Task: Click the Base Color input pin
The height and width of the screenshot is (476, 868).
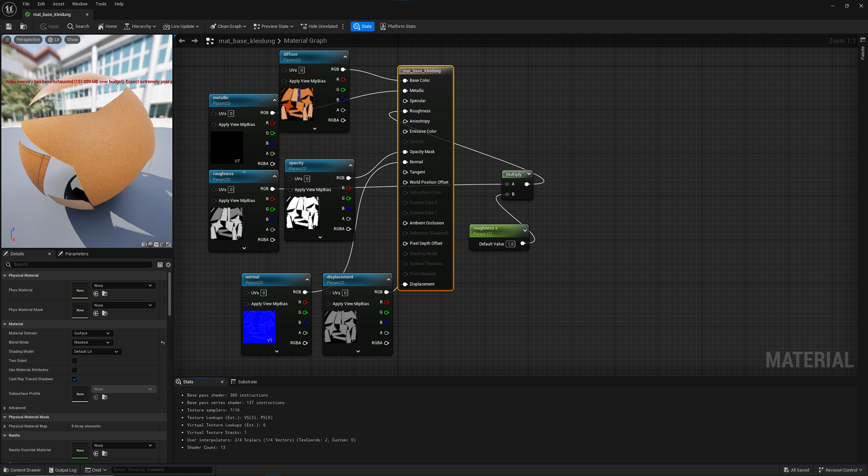Action: (405, 81)
